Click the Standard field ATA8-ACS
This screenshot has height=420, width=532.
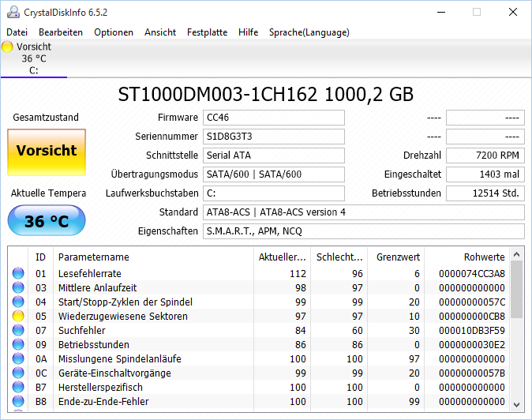pos(364,212)
